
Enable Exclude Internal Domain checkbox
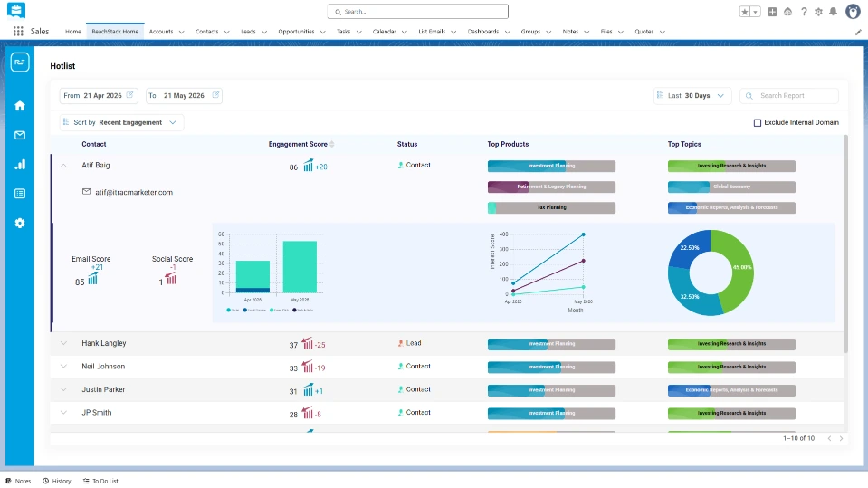(758, 122)
